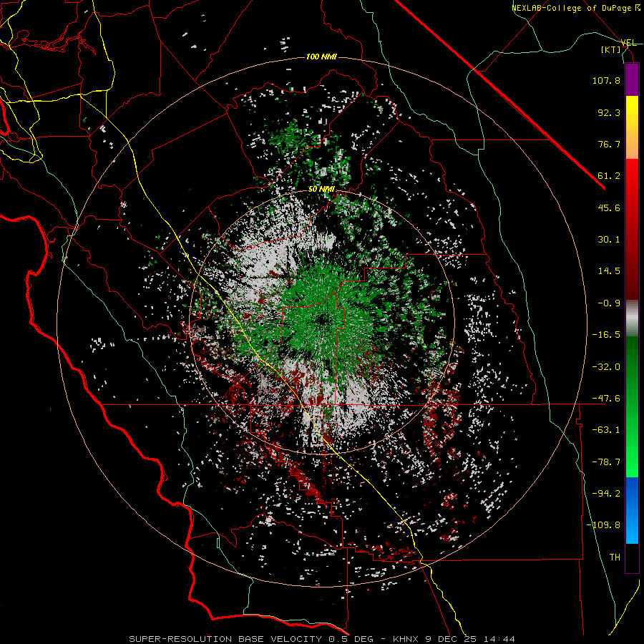This screenshot has height=644, width=644.
Task: Click the VEL legend title
Action: point(629,43)
